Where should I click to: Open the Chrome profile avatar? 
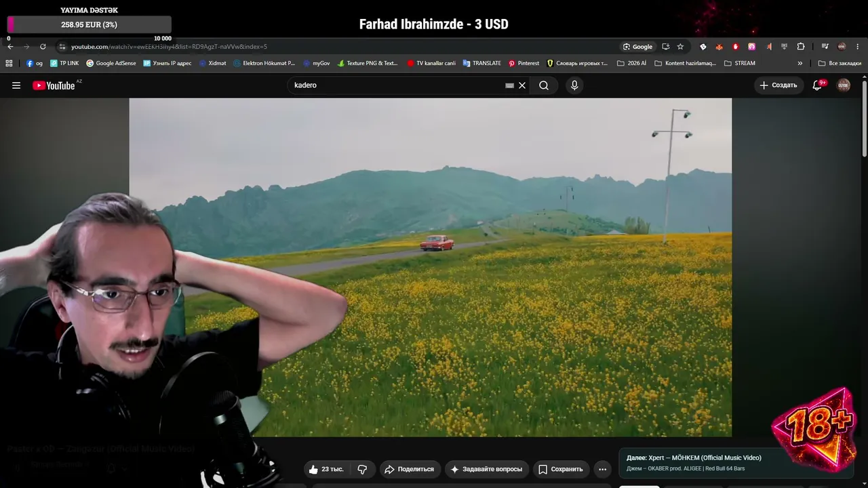[x=842, y=47]
